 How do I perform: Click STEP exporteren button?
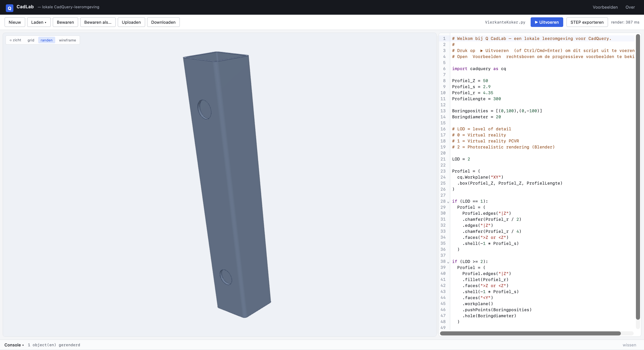pos(587,22)
